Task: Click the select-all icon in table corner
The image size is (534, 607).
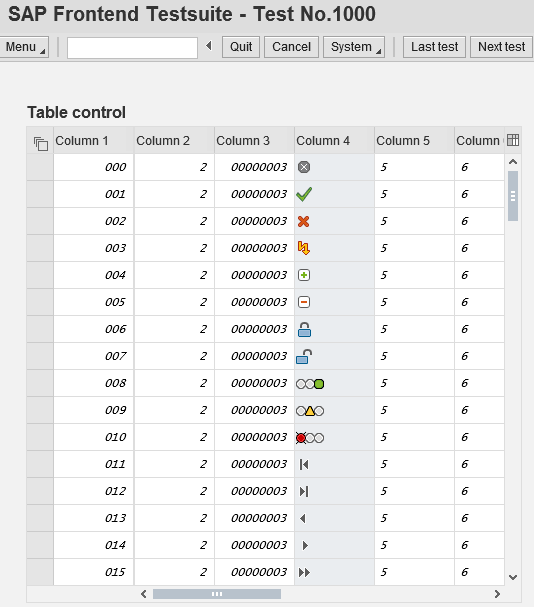Action: pyautogui.click(x=41, y=144)
